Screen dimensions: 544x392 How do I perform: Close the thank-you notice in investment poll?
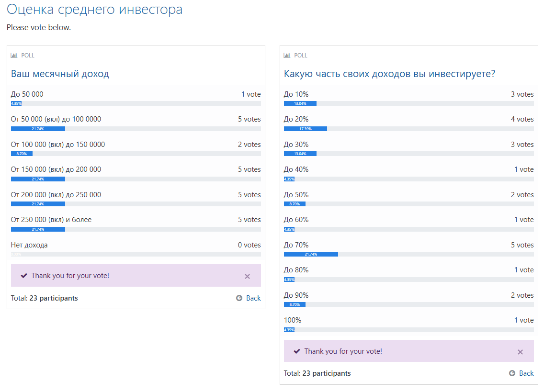click(x=520, y=352)
